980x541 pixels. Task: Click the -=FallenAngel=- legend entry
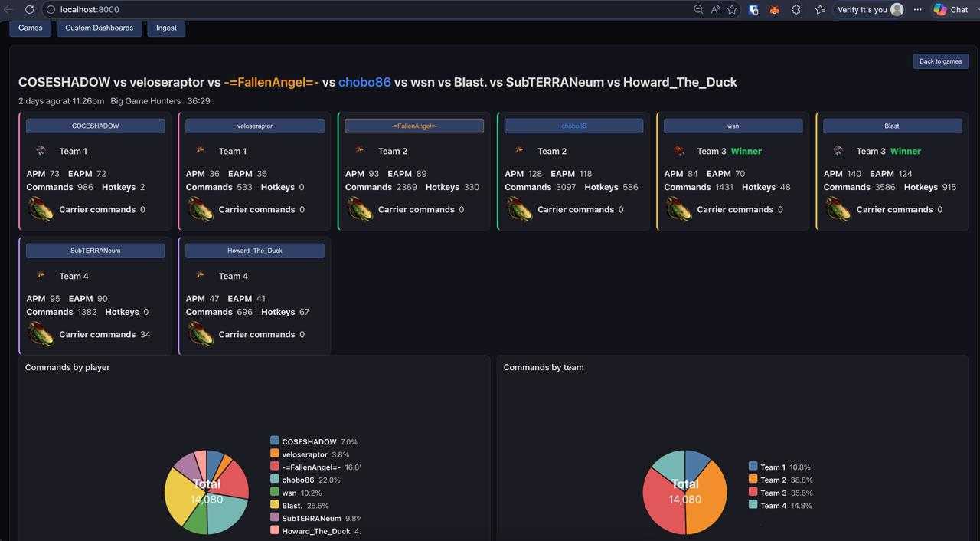coord(315,467)
